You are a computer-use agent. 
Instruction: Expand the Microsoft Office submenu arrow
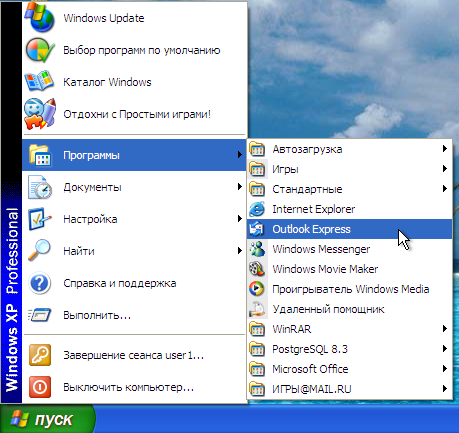click(445, 369)
